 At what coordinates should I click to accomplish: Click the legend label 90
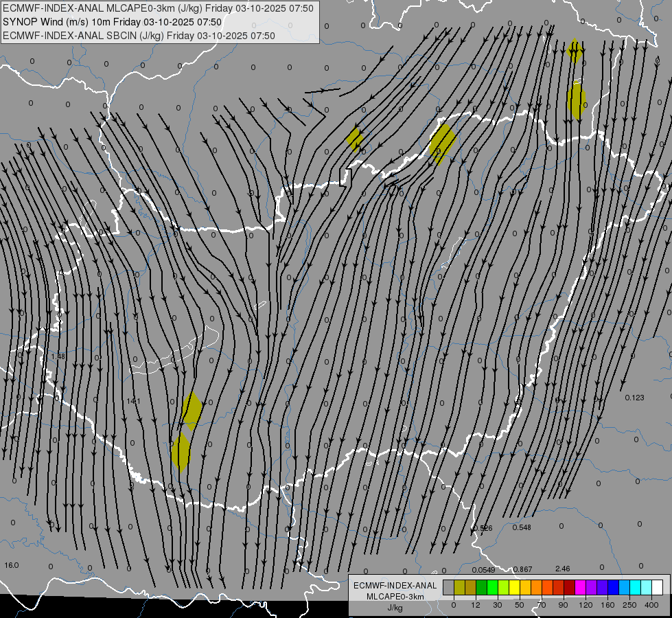click(x=563, y=605)
